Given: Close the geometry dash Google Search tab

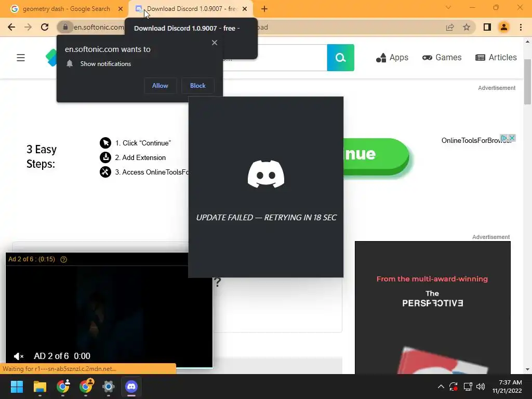Looking at the screenshot, I should coord(121,9).
